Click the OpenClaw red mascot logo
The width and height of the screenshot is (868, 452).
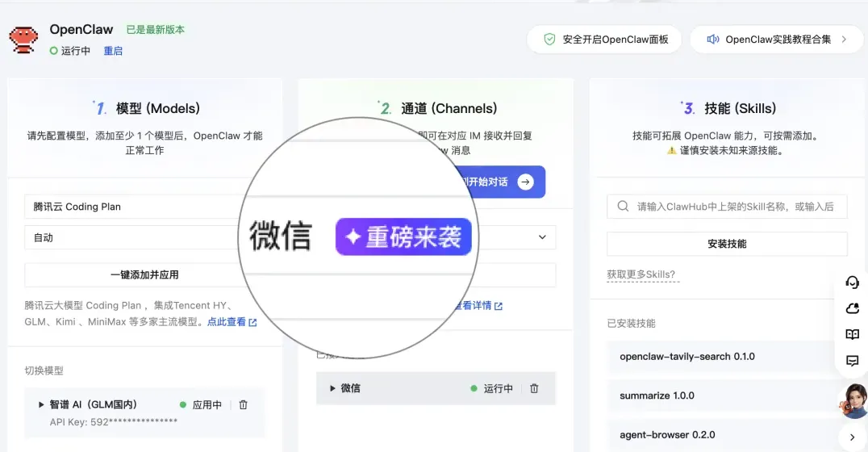coord(24,40)
